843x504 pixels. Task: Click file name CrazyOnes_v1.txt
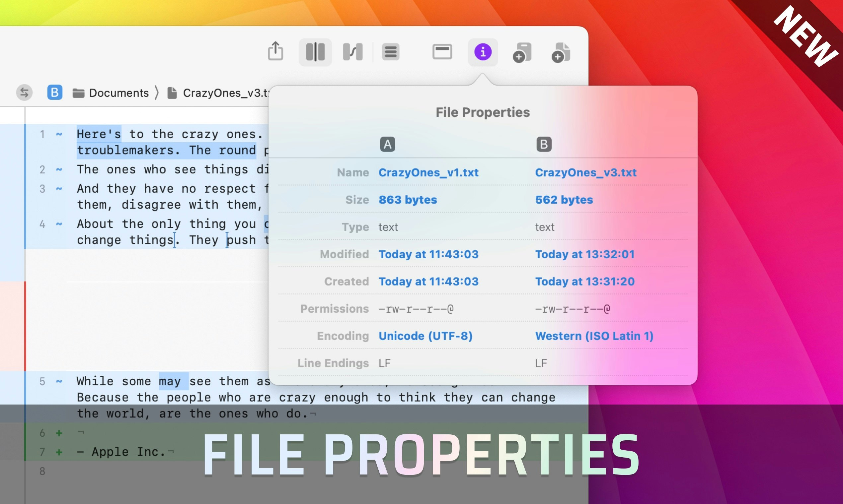point(428,172)
